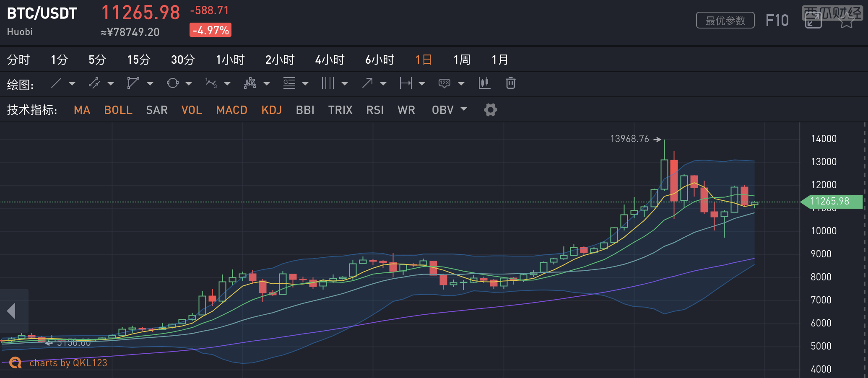Open the indicator settings gear

coord(490,110)
